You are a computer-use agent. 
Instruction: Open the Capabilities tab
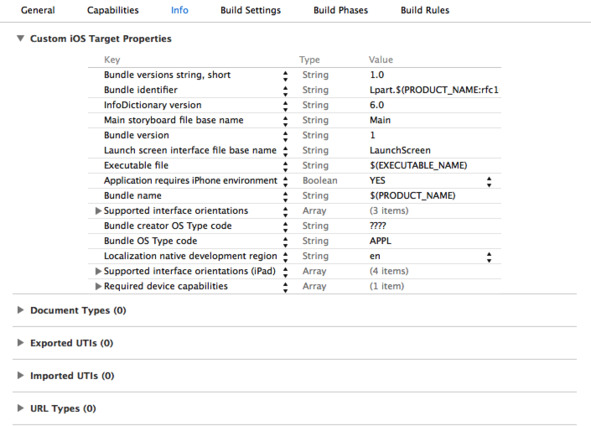click(113, 10)
